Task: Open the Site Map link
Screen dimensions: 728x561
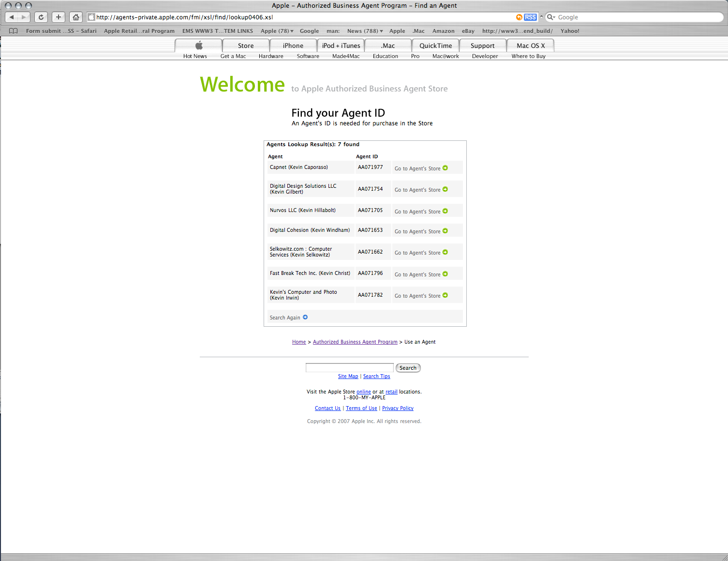Action: click(x=348, y=376)
